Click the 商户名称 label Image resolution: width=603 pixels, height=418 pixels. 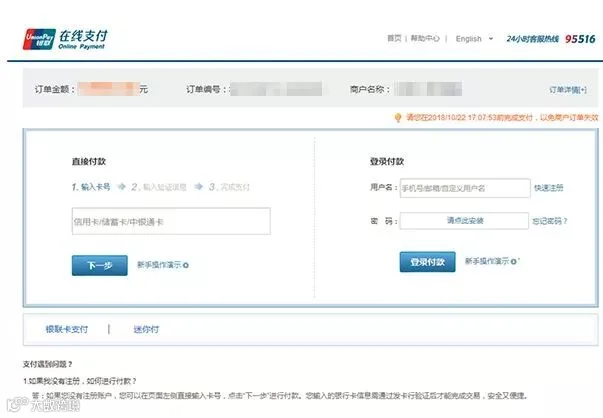pos(370,89)
